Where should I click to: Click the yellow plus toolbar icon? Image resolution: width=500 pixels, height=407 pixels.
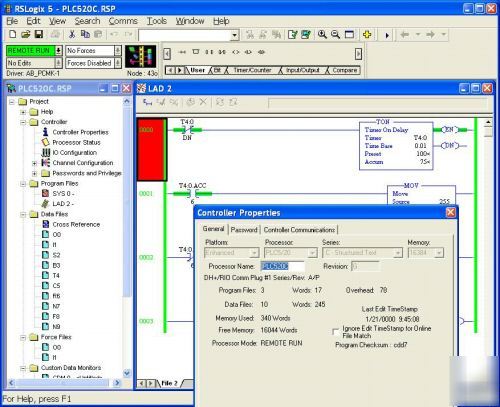coord(367,34)
